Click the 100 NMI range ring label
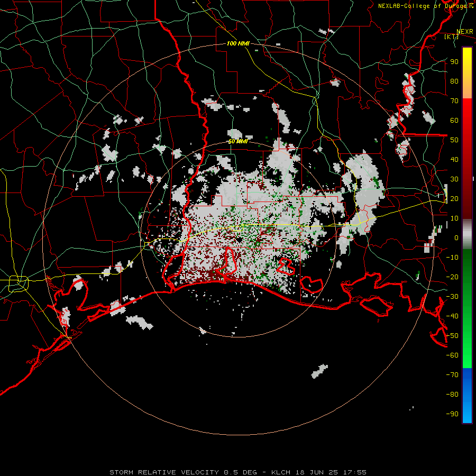 (x=238, y=43)
